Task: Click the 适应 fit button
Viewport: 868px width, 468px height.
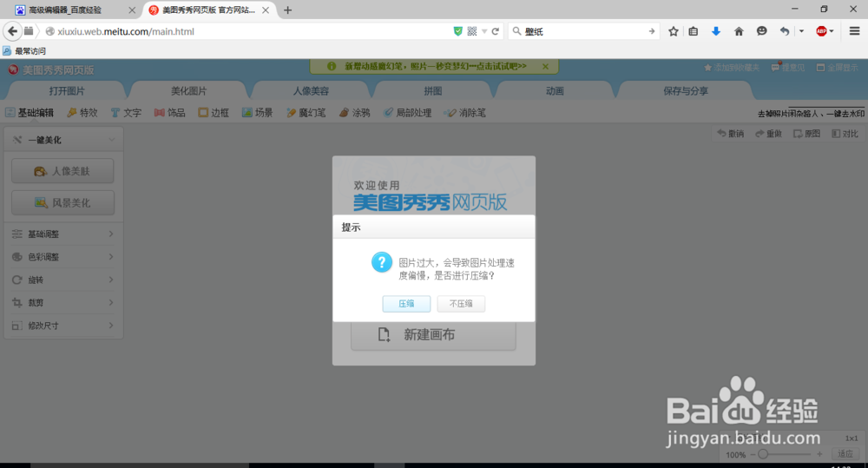Action: click(845, 454)
